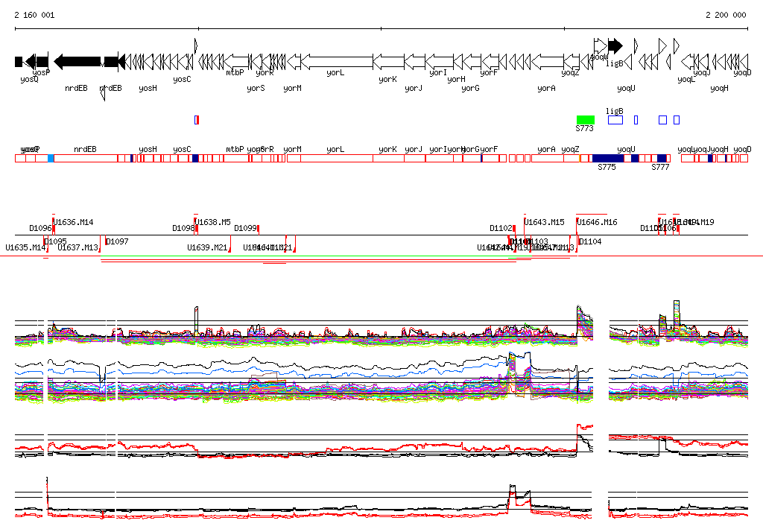
Task: Select the S773 label
Action: [584, 128]
